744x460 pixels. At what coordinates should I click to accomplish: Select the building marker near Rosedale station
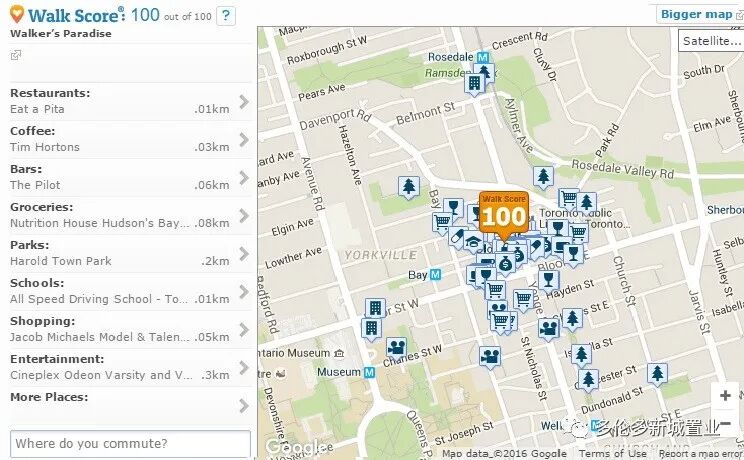(x=474, y=84)
